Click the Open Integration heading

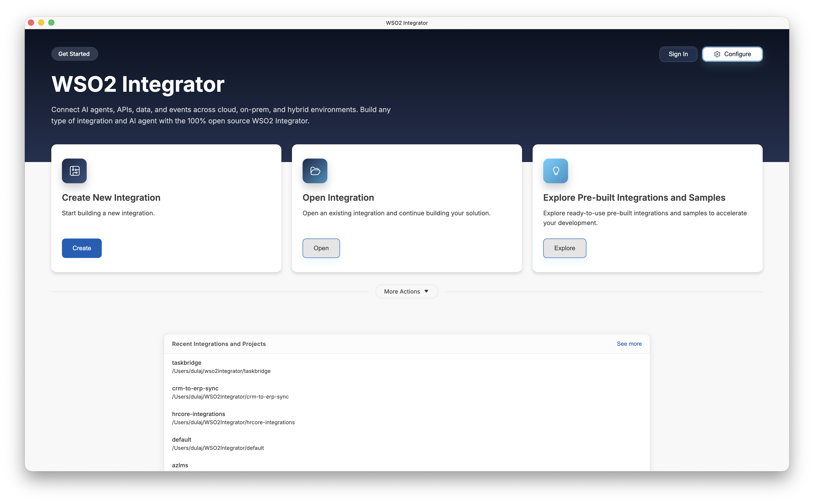click(338, 198)
